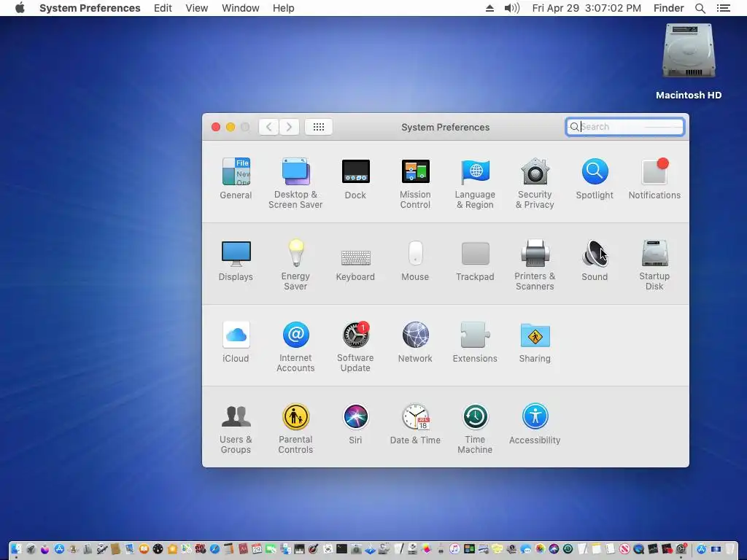Open the Edit menu
The image size is (747, 560).
(x=163, y=8)
